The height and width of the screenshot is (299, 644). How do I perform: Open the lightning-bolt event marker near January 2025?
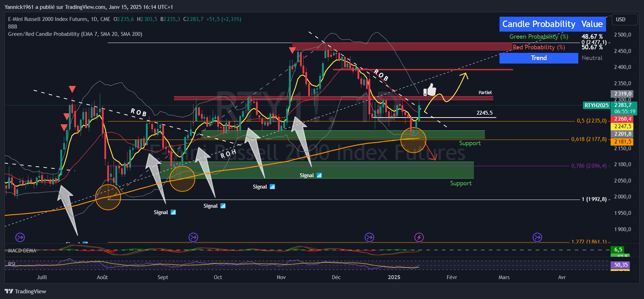419,237
